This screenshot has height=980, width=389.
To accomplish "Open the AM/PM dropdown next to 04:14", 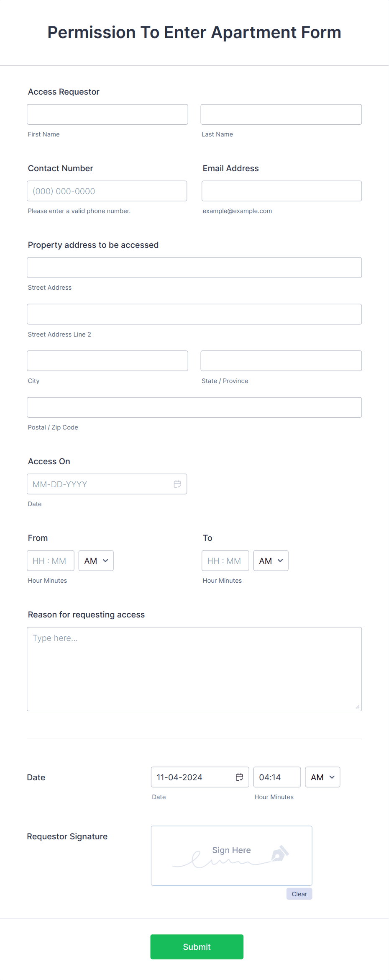I will click(322, 777).
